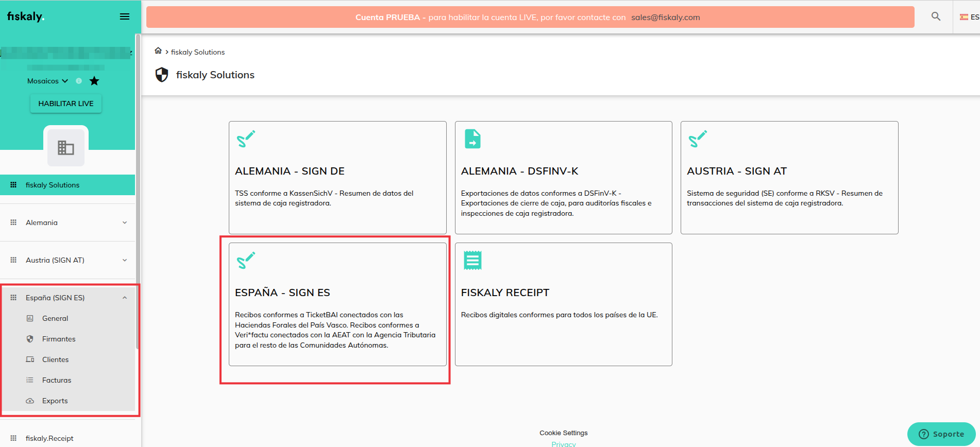Click the receipt icon on FISKALY RECEIPT card
This screenshot has height=447, width=980.
(472, 261)
